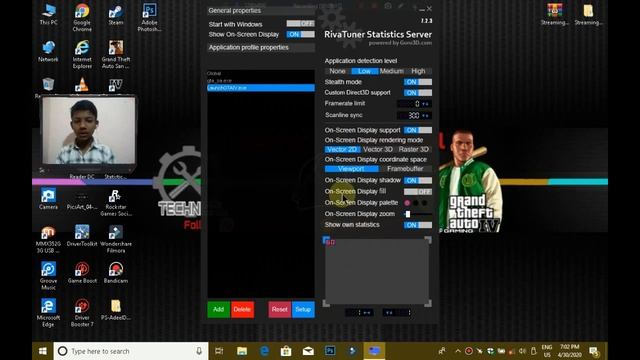Select Vector 3D rendering mode

click(x=378, y=149)
